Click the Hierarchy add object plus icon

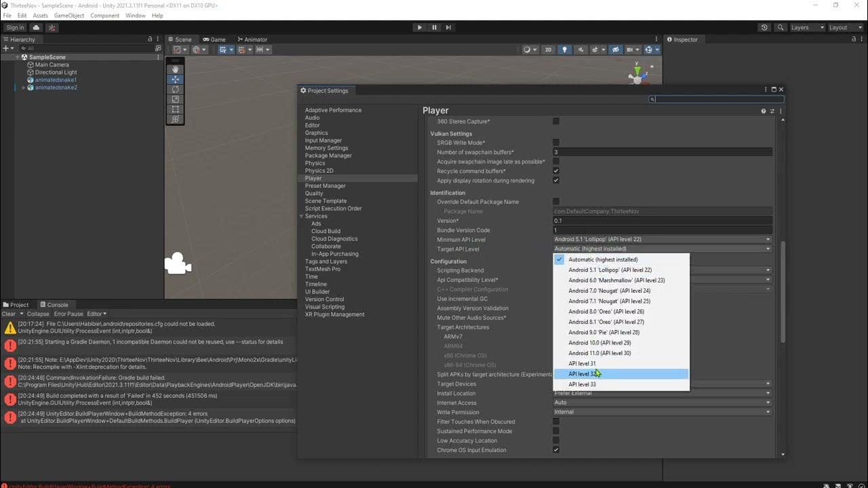[6, 48]
